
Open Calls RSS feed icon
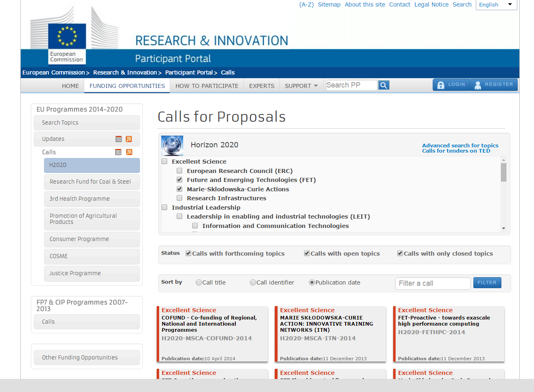click(129, 152)
